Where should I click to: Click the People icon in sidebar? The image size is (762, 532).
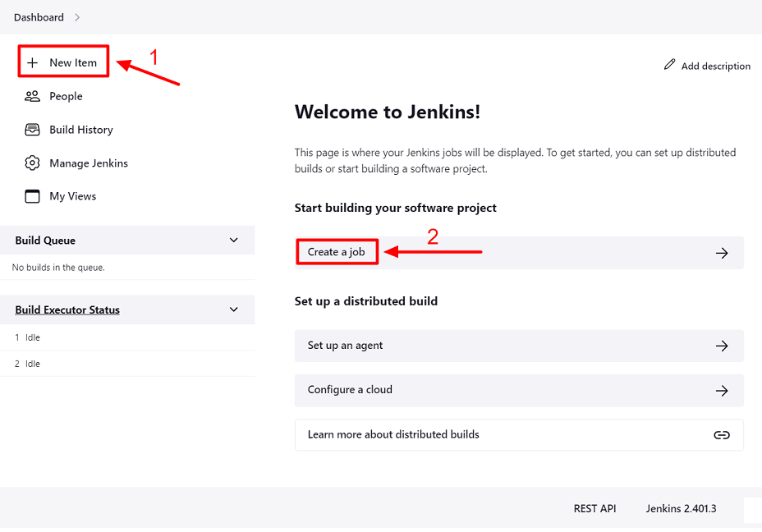[32, 96]
